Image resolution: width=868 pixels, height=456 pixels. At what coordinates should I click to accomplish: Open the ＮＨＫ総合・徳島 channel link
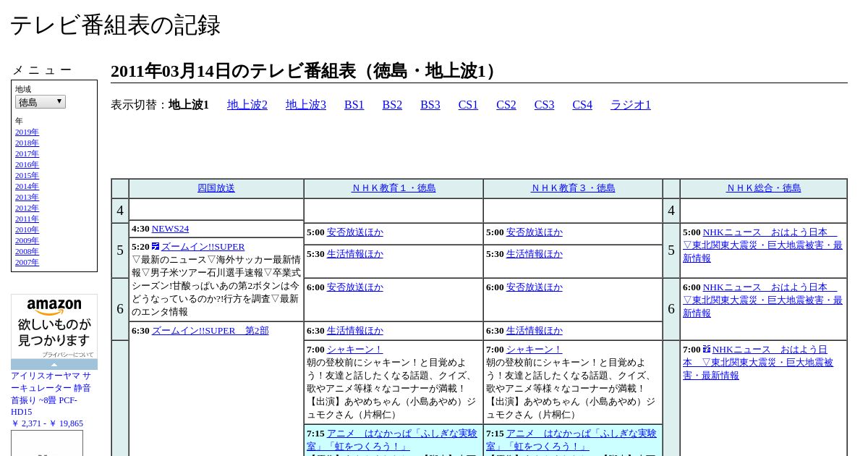point(764,188)
